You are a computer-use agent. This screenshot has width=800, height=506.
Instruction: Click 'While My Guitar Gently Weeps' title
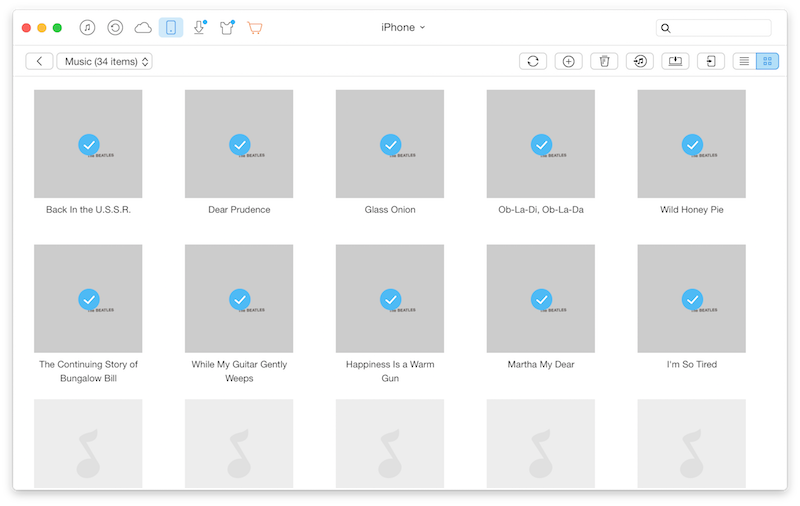[239, 371]
